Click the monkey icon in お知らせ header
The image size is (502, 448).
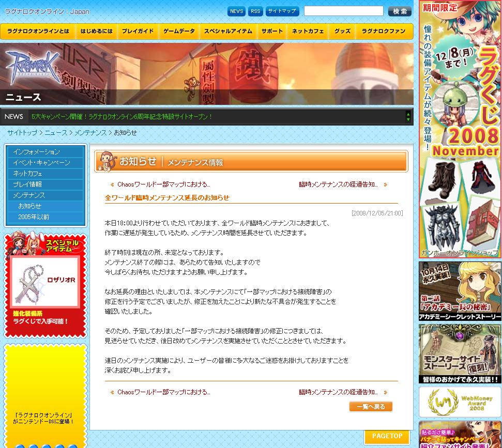pos(107,161)
